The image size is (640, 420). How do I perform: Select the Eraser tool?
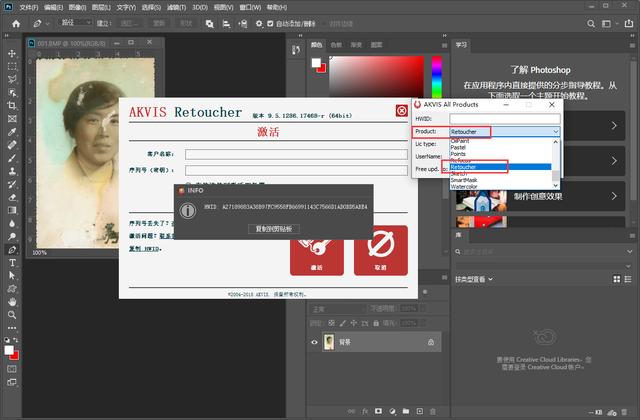click(12, 197)
